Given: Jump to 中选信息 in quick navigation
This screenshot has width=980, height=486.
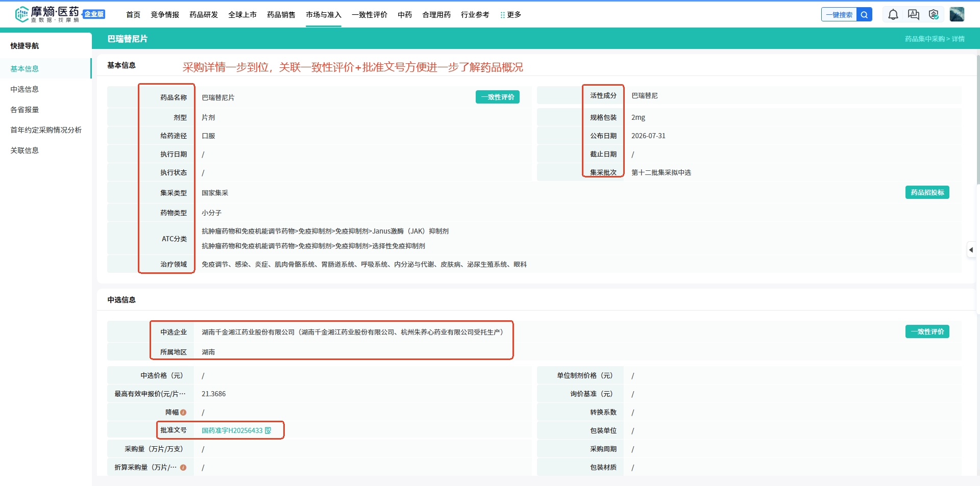Looking at the screenshot, I should pyautogui.click(x=24, y=89).
